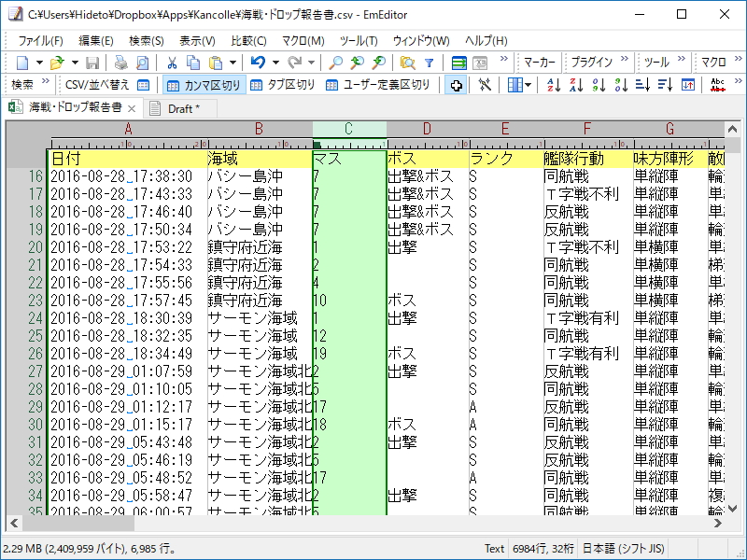The height and width of the screenshot is (560, 747).
Task: Toggle ユーザー定義区切り mode
Action: coord(377,85)
